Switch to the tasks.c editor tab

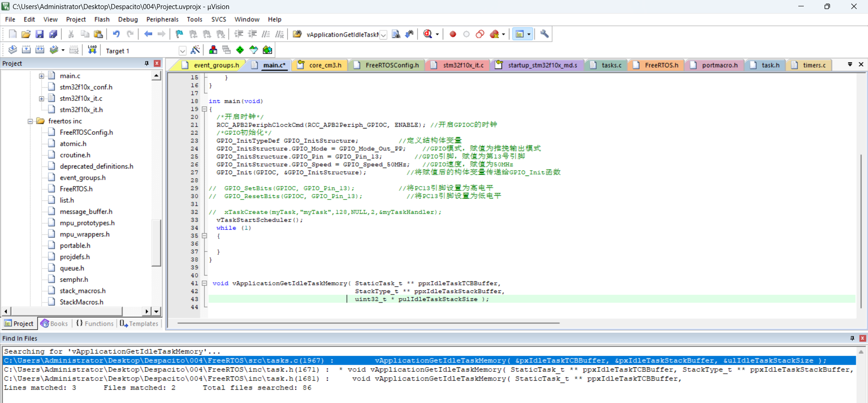(x=612, y=65)
